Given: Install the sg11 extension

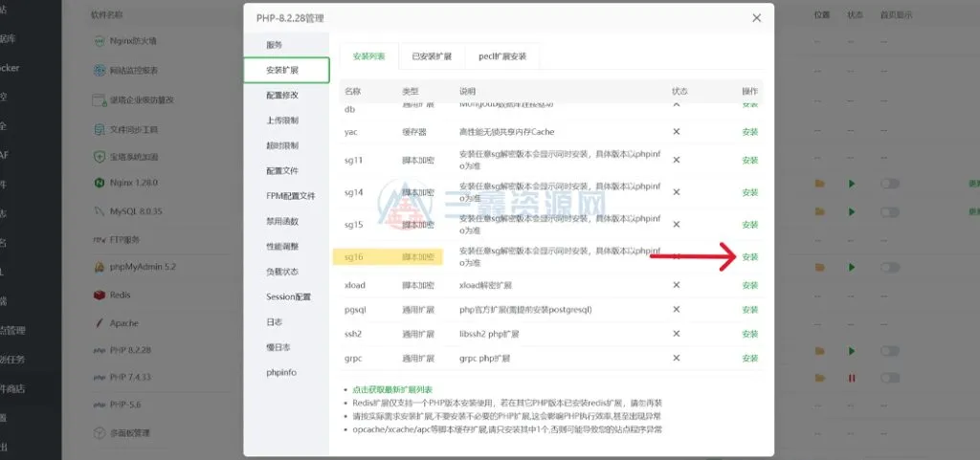Looking at the screenshot, I should pyautogui.click(x=749, y=161).
